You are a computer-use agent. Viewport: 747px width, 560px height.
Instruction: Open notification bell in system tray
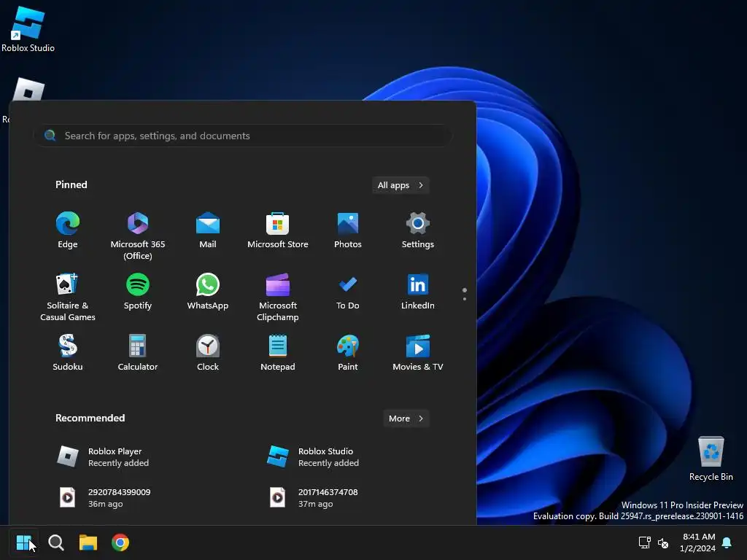point(727,542)
